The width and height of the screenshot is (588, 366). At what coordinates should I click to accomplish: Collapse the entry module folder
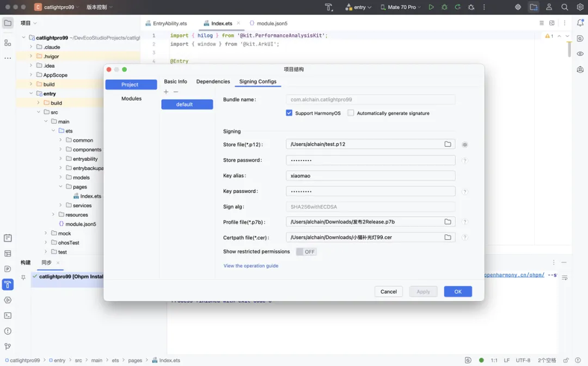pyautogui.click(x=31, y=94)
